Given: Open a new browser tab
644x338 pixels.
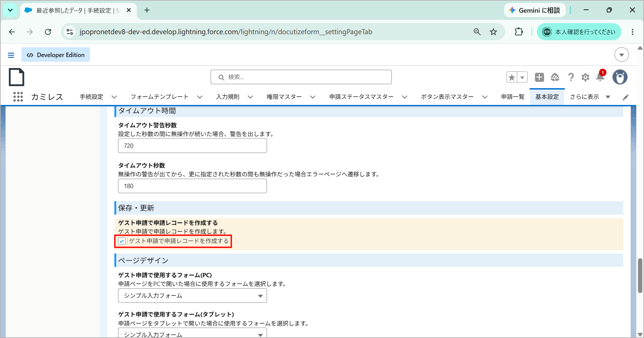Looking at the screenshot, I should click(147, 10).
